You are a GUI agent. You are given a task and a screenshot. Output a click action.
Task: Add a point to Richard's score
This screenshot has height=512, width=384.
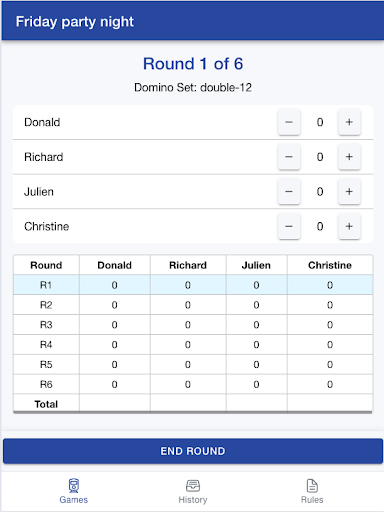pyautogui.click(x=349, y=157)
